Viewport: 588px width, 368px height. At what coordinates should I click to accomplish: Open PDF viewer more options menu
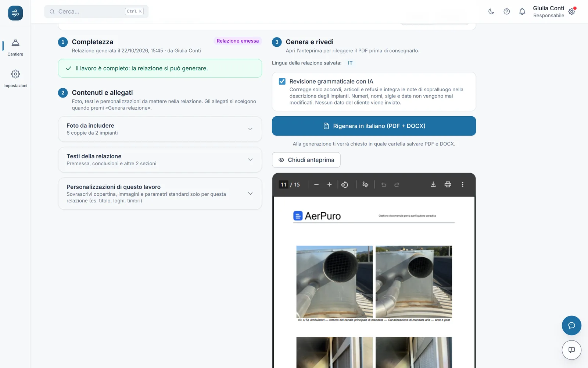pyautogui.click(x=463, y=184)
